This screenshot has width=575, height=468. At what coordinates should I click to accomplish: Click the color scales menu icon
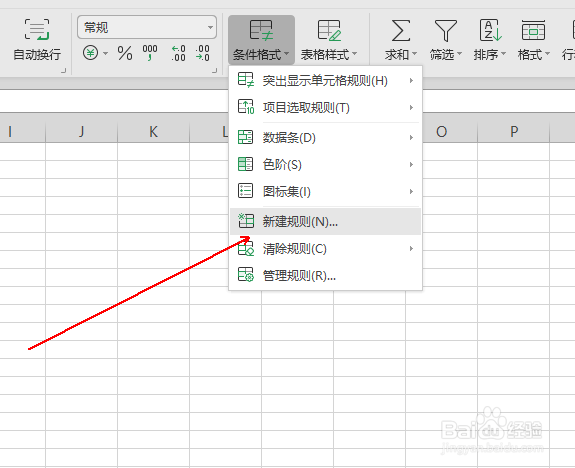pyautogui.click(x=245, y=164)
